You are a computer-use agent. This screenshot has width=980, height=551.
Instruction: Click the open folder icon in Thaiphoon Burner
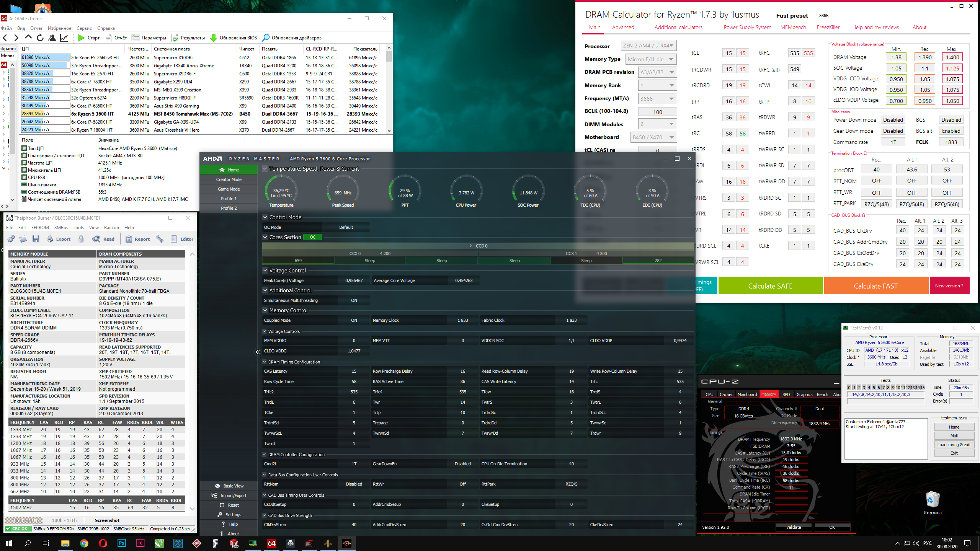point(23,239)
